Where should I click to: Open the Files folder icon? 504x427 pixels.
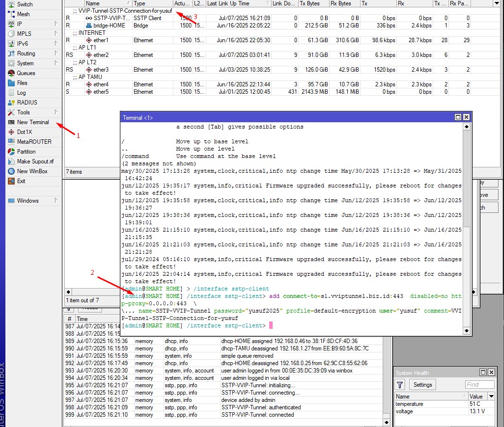click(x=11, y=83)
